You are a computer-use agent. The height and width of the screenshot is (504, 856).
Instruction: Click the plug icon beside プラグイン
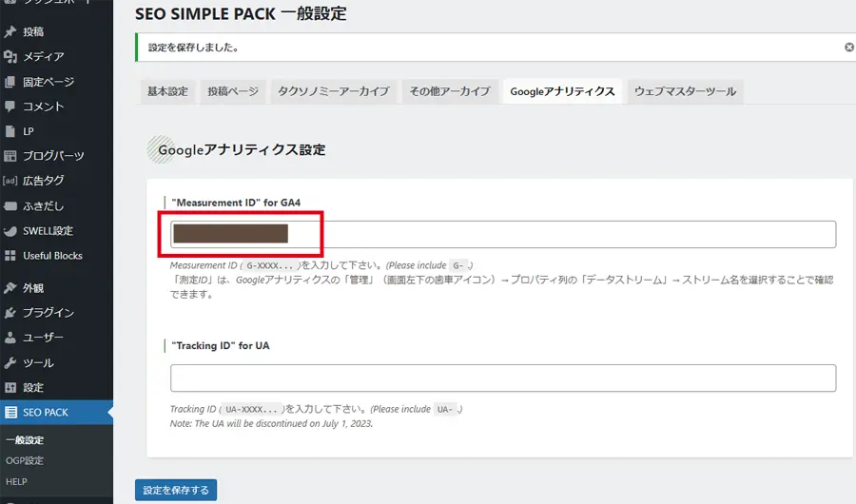[x=10, y=313]
